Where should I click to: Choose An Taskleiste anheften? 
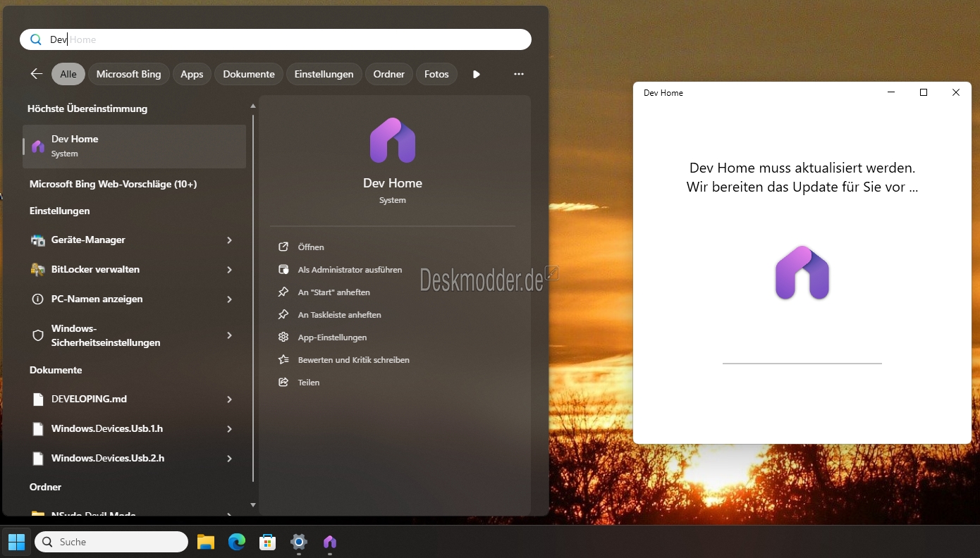339,315
